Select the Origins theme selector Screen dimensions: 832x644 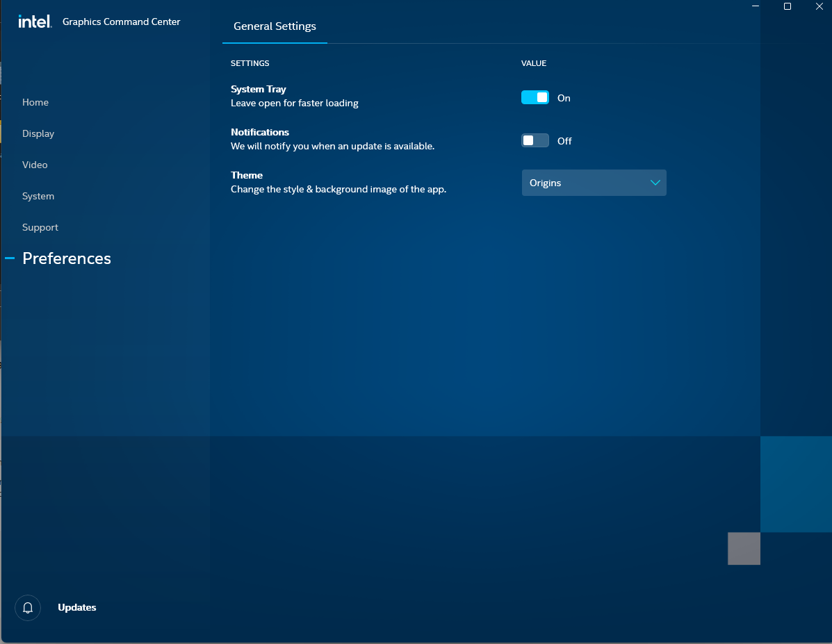click(594, 183)
